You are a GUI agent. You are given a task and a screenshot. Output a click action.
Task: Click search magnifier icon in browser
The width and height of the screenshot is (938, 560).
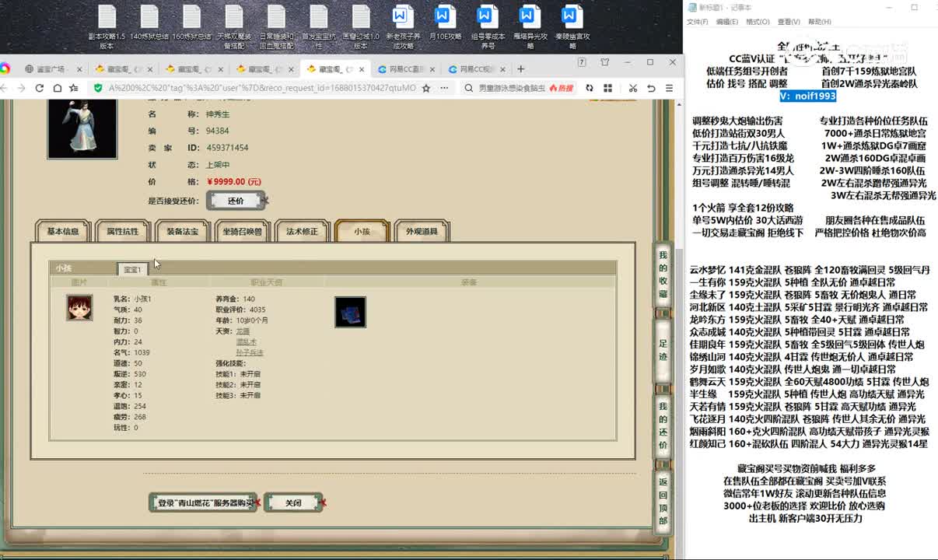coord(469,88)
